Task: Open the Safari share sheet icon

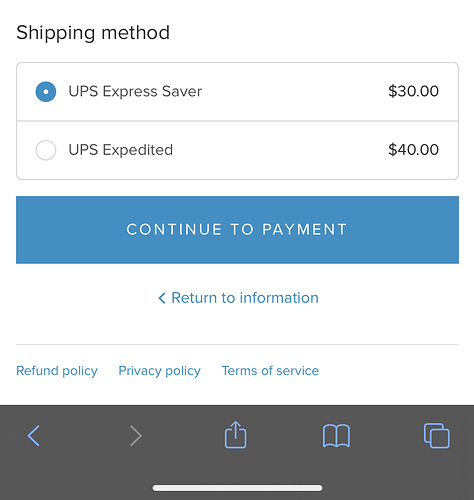Action: coord(236,434)
